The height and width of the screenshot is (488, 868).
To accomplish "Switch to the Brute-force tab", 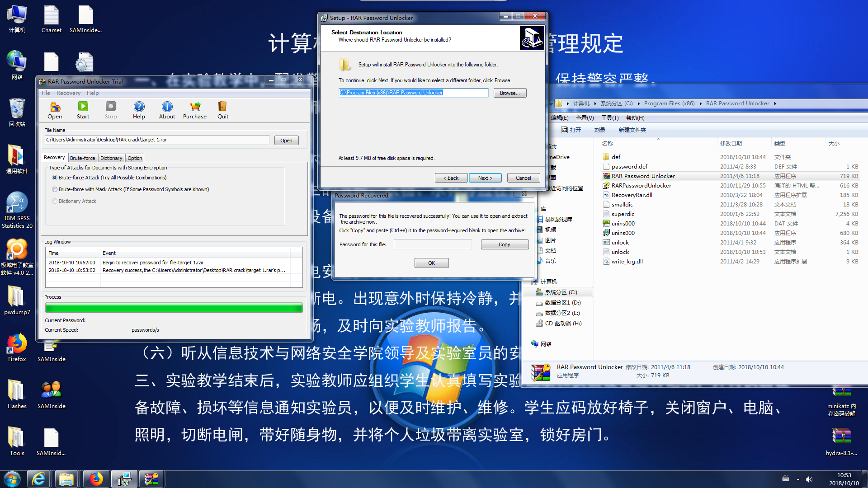I will 83,158.
